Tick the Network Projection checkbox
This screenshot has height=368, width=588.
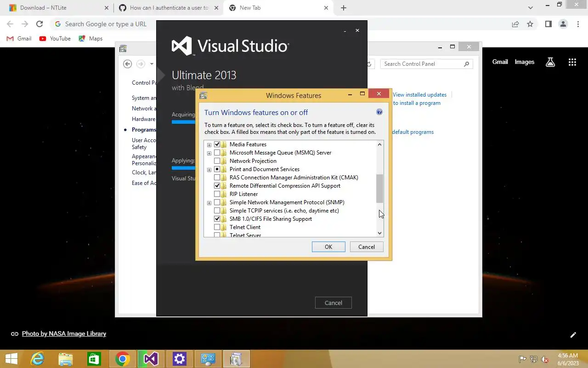coord(217,161)
